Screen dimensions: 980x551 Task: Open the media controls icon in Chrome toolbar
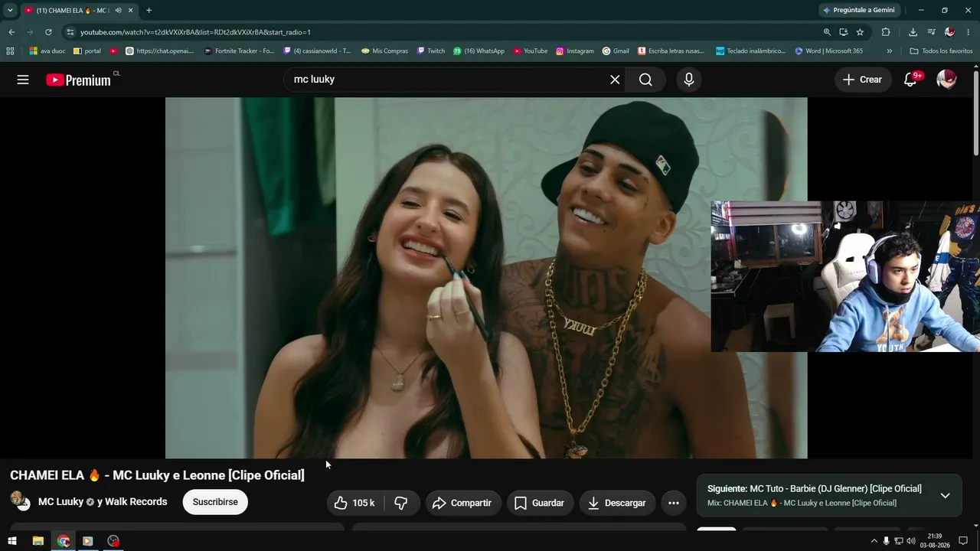[931, 32]
